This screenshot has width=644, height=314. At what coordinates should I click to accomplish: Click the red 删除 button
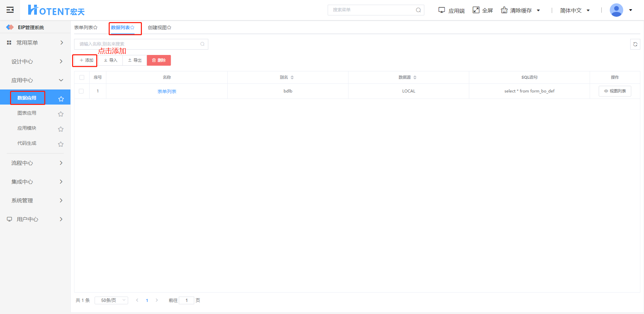click(159, 60)
